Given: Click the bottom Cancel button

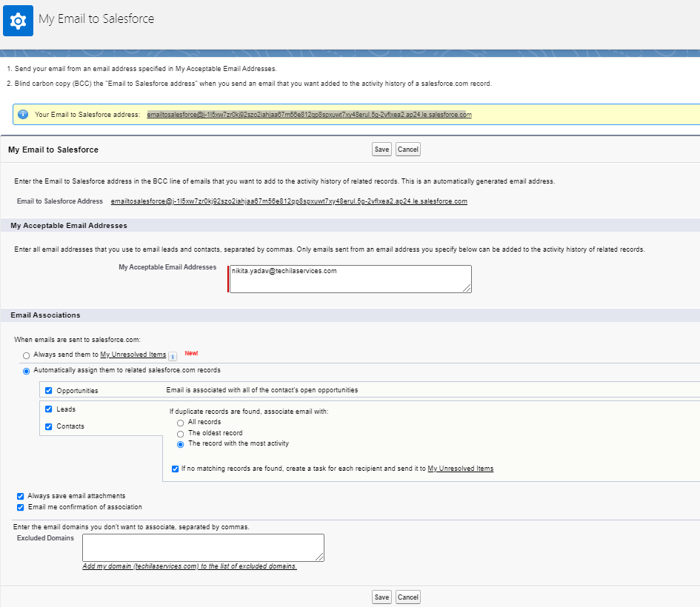Looking at the screenshot, I should tap(407, 597).
